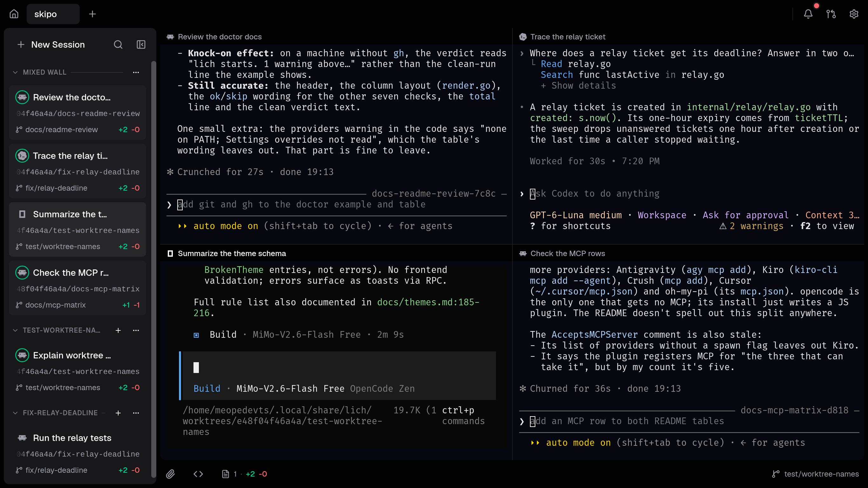Collapse the MIXED WALL group

click(x=15, y=72)
